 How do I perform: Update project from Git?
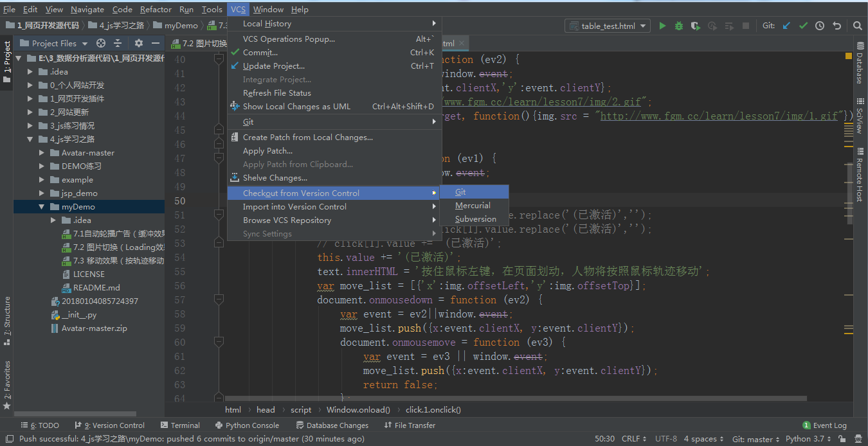[786, 25]
